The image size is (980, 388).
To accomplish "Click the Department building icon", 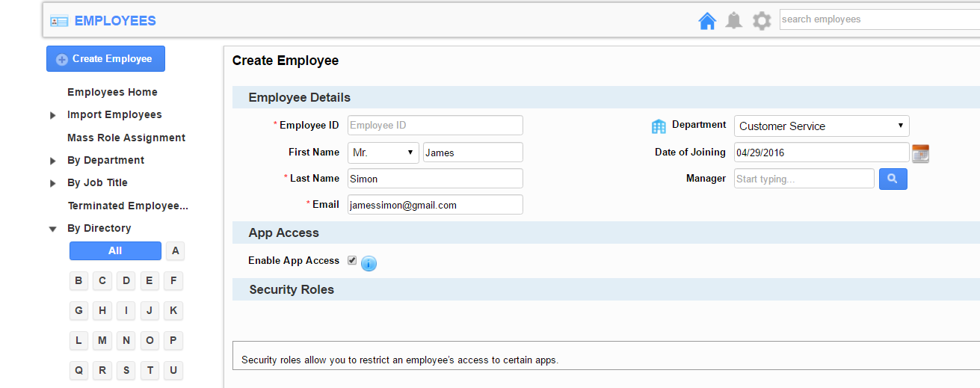I will [x=659, y=126].
